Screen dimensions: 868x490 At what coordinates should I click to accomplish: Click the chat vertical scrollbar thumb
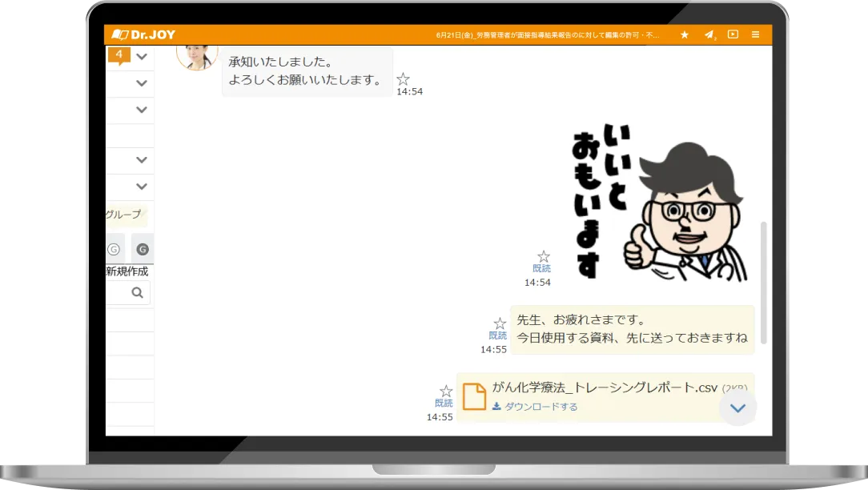(x=764, y=283)
